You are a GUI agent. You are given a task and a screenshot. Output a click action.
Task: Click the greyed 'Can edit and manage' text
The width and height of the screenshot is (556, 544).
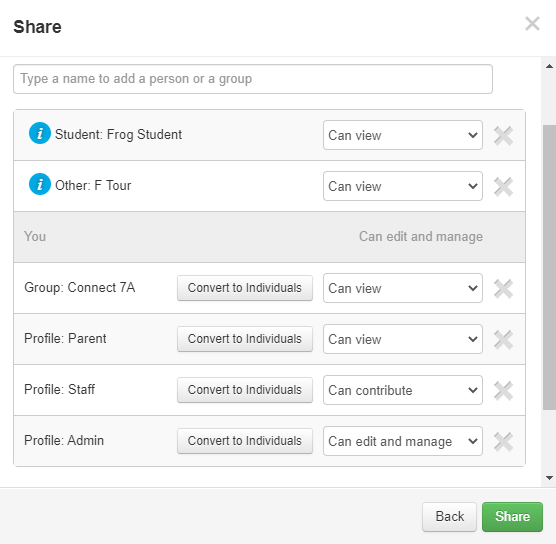coord(421,237)
